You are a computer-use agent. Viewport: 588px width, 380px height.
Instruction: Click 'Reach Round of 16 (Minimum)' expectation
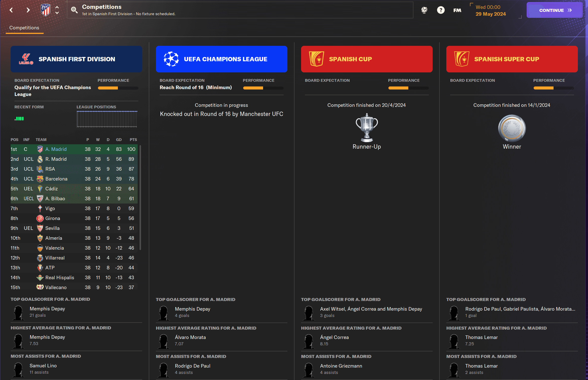(196, 87)
